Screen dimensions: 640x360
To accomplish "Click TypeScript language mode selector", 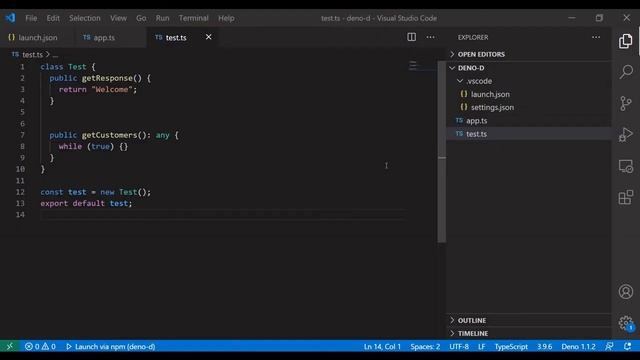I will click(511, 347).
